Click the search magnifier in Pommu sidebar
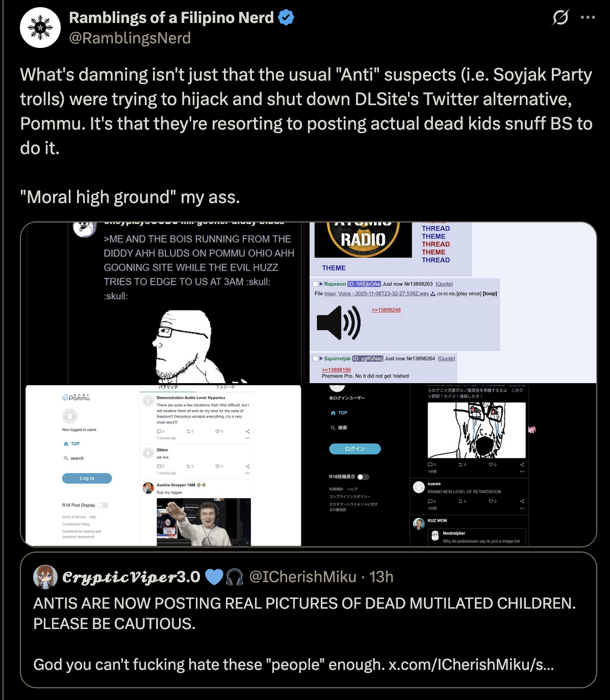The height and width of the screenshot is (700, 610). (66, 458)
